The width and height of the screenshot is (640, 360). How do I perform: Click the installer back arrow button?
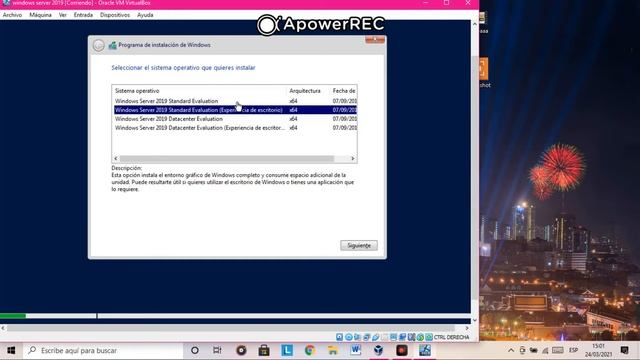click(x=98, y=45)
